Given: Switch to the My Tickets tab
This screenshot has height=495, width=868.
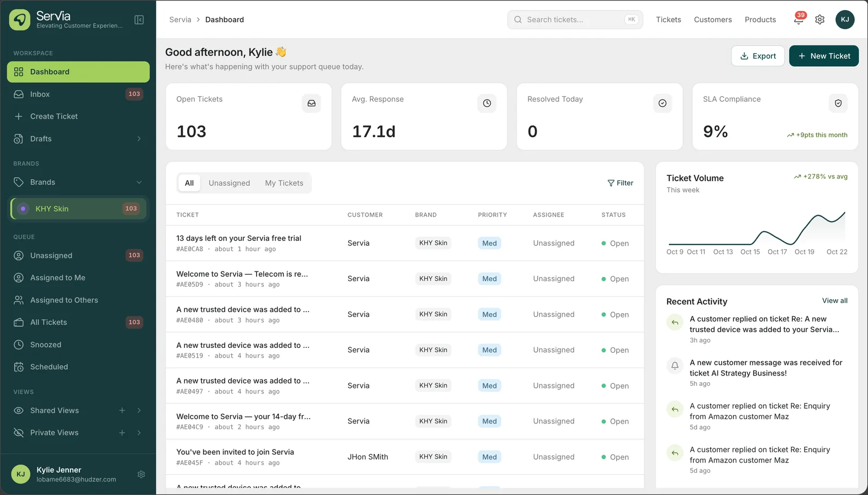Looking at the screenshot, I should [x=284, y=183].
